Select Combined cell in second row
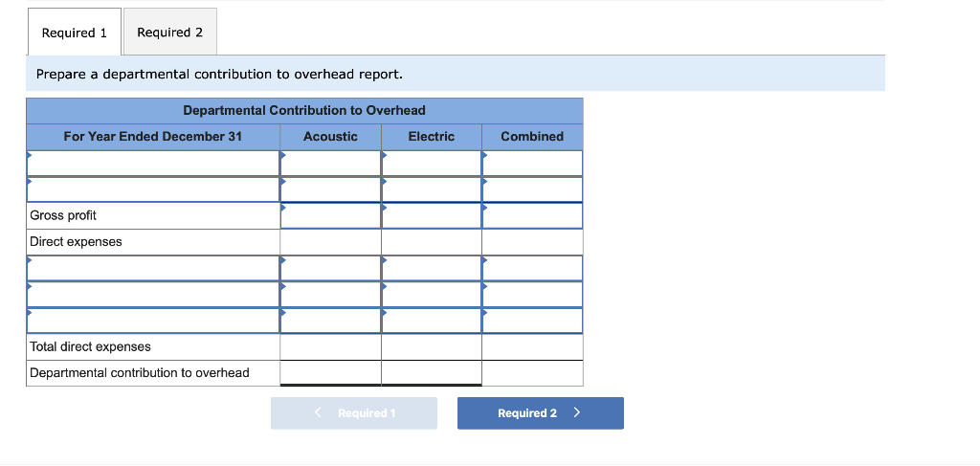The image size is (980, 466). 532,189
